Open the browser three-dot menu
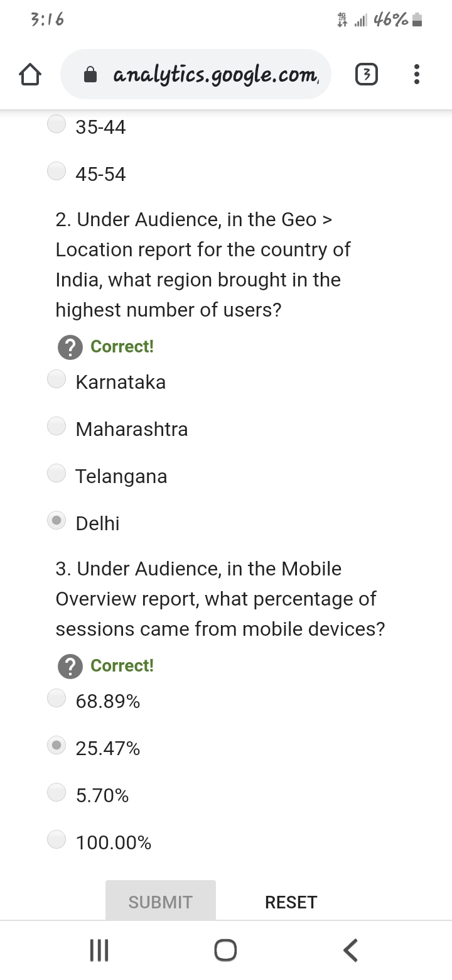The width and height of the screenshot is (452, 980). pyautogui.click(x=417, y=75)
